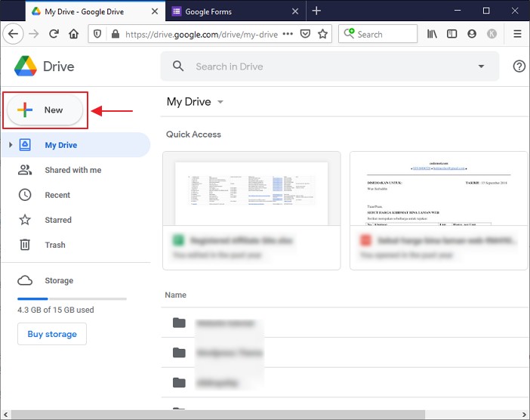Sort by the Name column header
This screenshot has width=530, height=420.
click(x=175, y=295)
